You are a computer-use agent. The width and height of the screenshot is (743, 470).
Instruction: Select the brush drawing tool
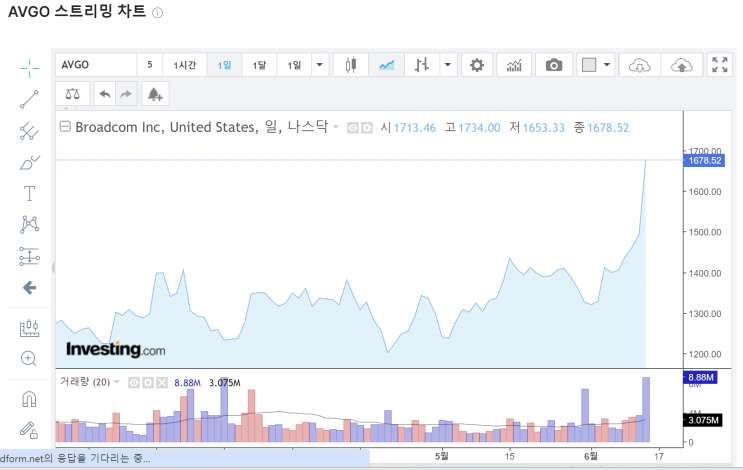[x=29, y=163]
